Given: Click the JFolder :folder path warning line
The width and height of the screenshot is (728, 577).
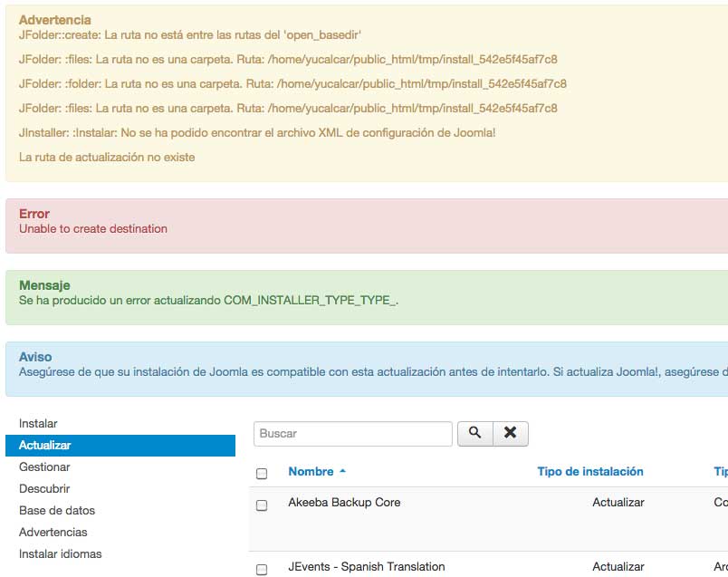Looking at the screenshot, I should (x=292, y=83).
